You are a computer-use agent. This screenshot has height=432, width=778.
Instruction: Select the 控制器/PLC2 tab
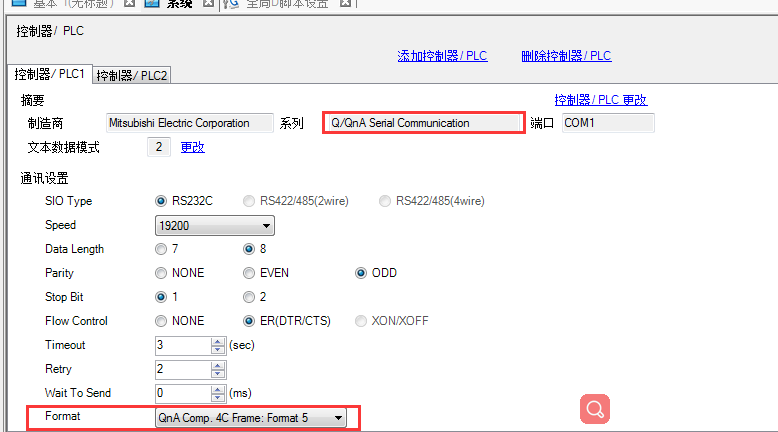point(131,75)
